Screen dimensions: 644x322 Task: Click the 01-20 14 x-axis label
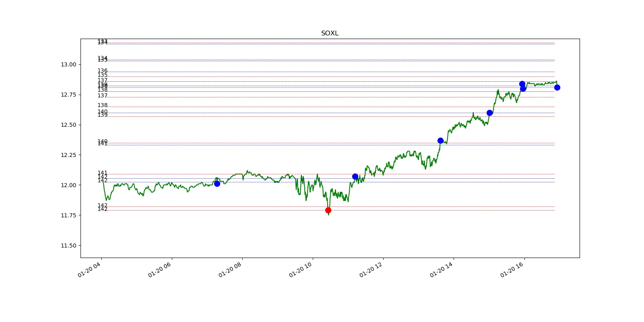[x=441, y=270]
